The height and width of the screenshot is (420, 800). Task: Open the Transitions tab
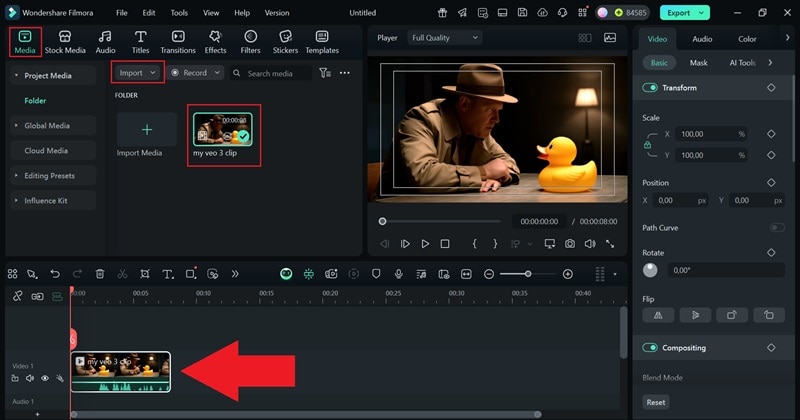click(x=178, y=42)
